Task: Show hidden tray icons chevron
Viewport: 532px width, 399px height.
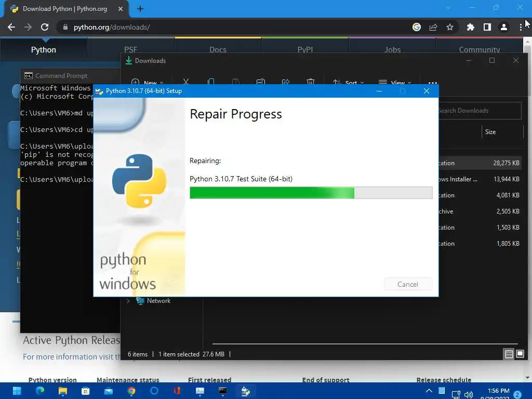Action: point(429,391)
